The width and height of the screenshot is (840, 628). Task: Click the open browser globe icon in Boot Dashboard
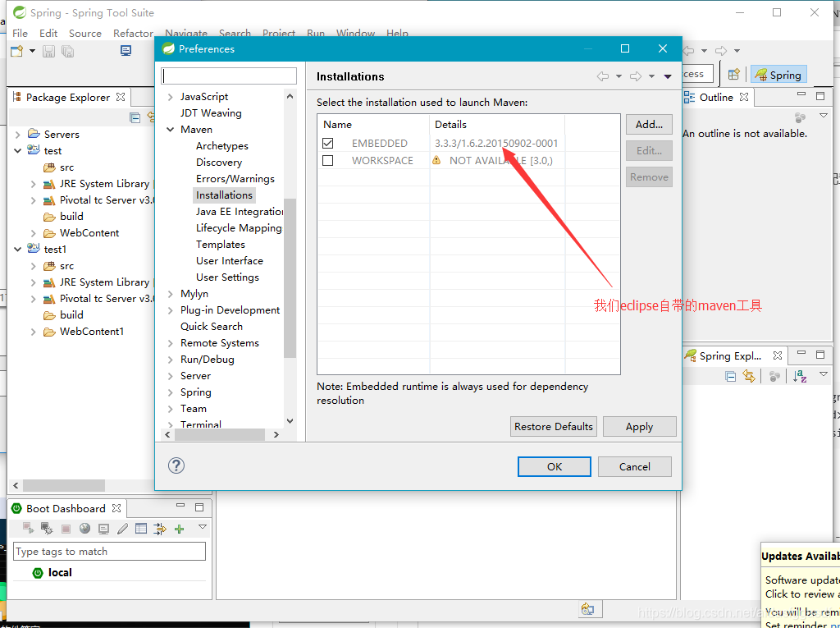[84, 528]
